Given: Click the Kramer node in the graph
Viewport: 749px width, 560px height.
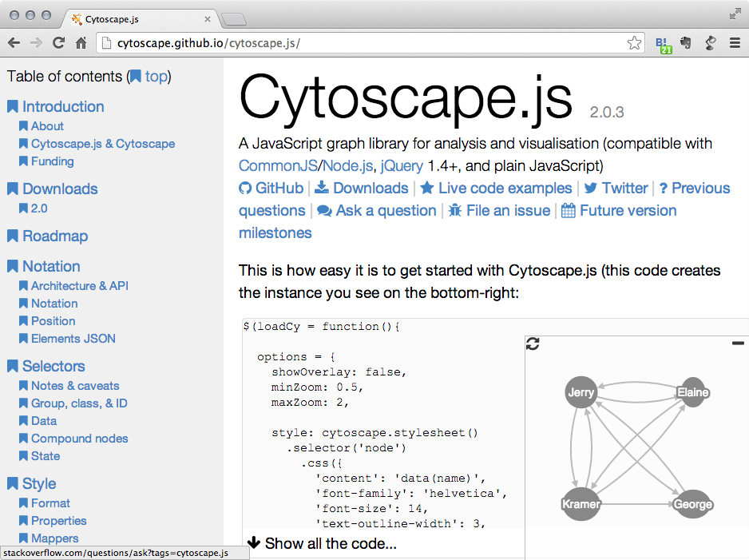Looking at the screenshot, I should [x=581, y=504].
